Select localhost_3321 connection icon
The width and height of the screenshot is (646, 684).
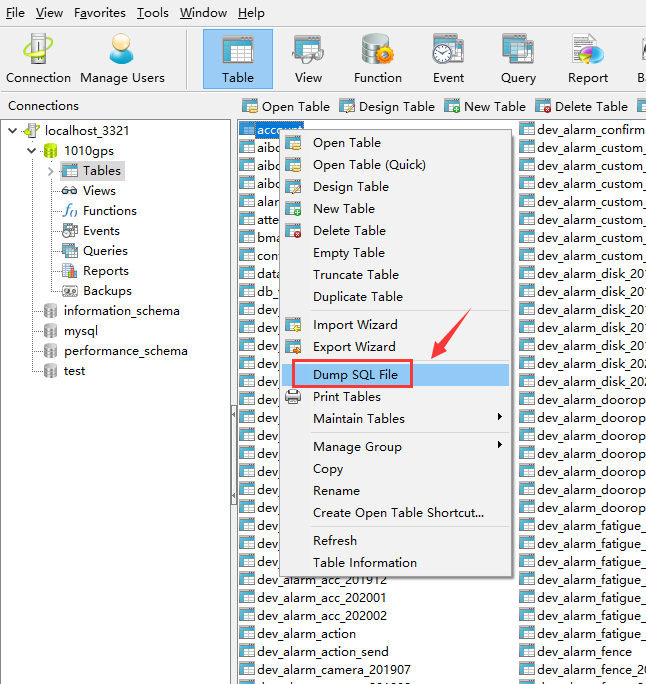(32, 130)
